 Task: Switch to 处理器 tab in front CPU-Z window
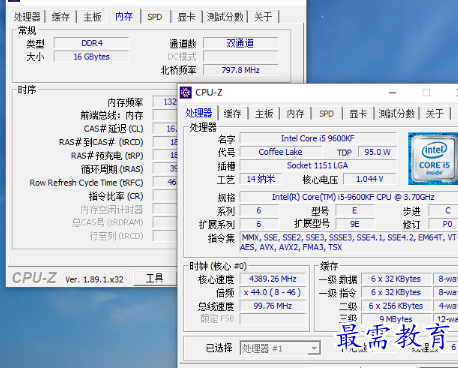click(199, 113)
